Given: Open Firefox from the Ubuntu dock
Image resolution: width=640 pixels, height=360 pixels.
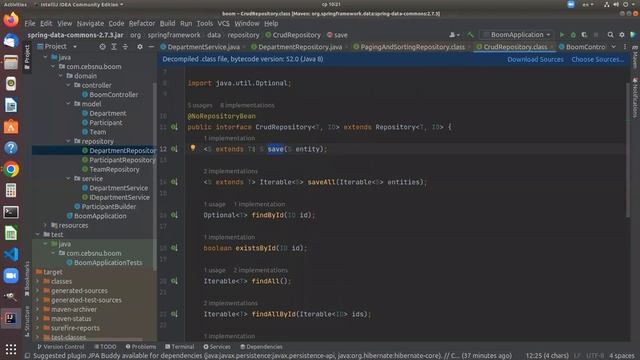Looking at the screenshot, I should 11,20.
